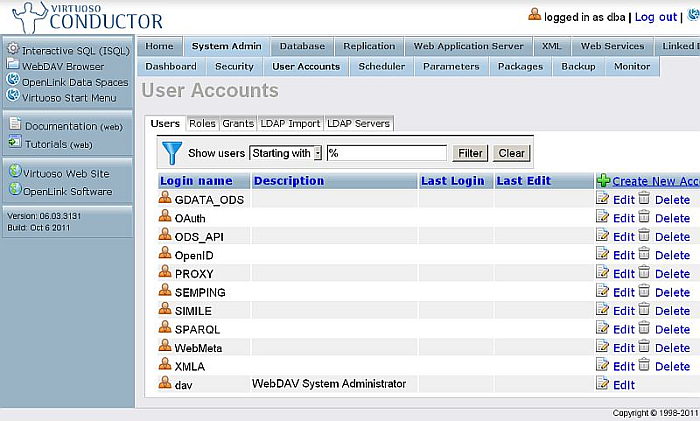
Task: Click the Delete link for SPARQL
Action: 672,329
